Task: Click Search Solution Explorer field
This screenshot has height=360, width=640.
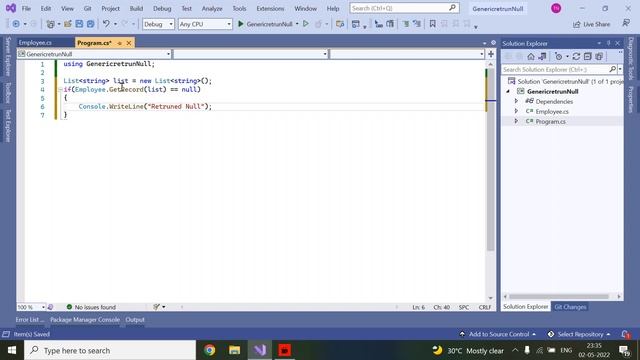Action: (555, 69)
